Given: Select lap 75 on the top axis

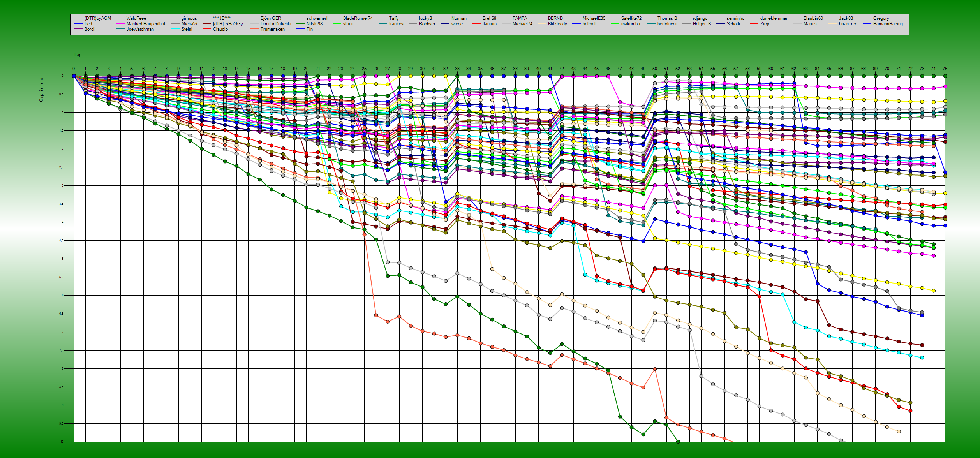Looking at the screenshot, I should (945, 69).
